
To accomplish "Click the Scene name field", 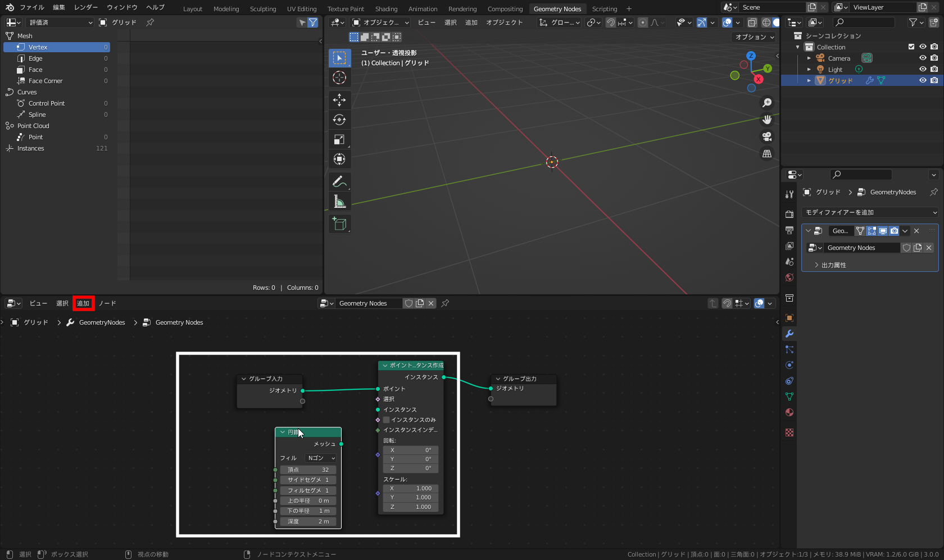I will (772, 7).
